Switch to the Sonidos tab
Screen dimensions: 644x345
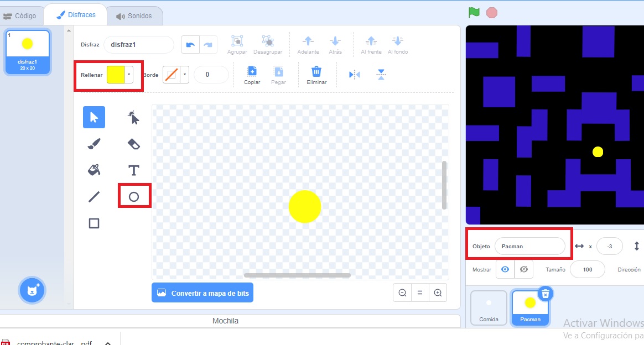coord(134,15)
